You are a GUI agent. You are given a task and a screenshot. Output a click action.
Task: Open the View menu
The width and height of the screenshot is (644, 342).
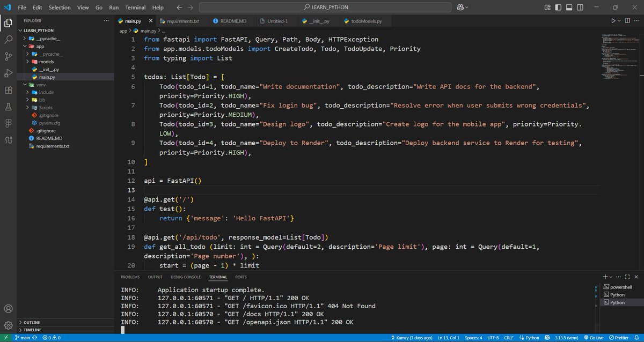(x=83, y=8)
